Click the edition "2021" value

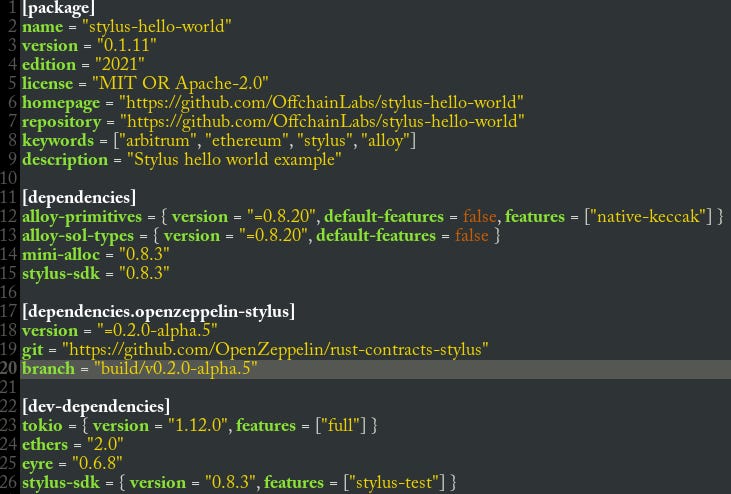pyautogui.click(x=119, y=64)
